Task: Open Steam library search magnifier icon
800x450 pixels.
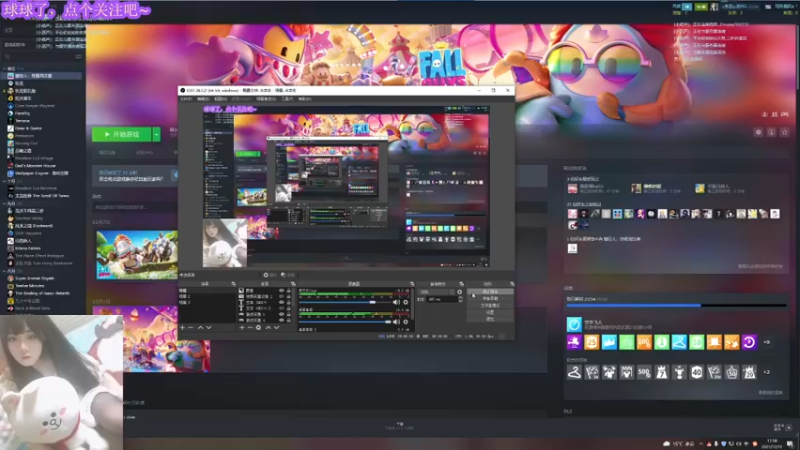Action: tap(7, 57)
